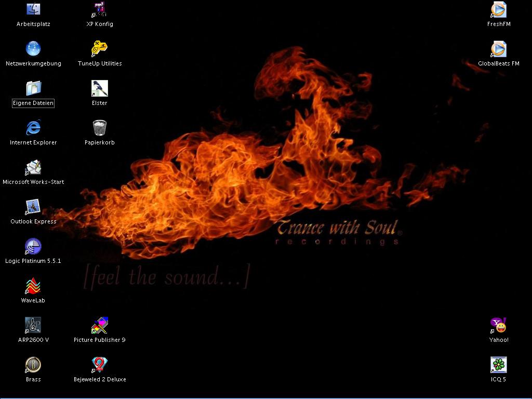
Task: Click the Picture Publisher 9 icon
Action: [x=100, y=325]
